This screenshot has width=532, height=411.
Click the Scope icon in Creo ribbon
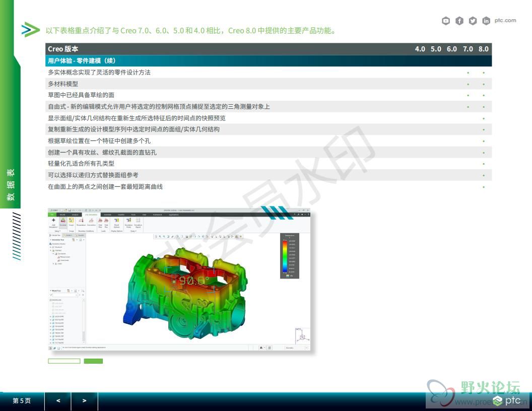71,221
